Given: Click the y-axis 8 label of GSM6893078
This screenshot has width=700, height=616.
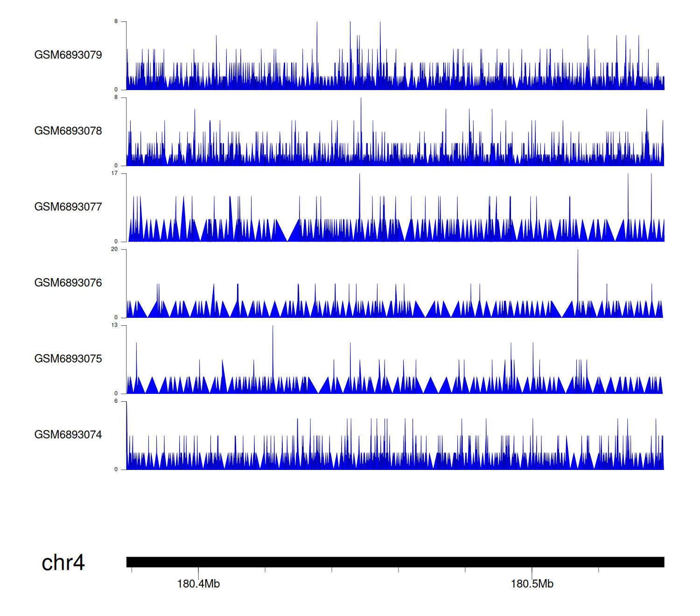Looking at the screenshot, I should (x=116, y=98).
